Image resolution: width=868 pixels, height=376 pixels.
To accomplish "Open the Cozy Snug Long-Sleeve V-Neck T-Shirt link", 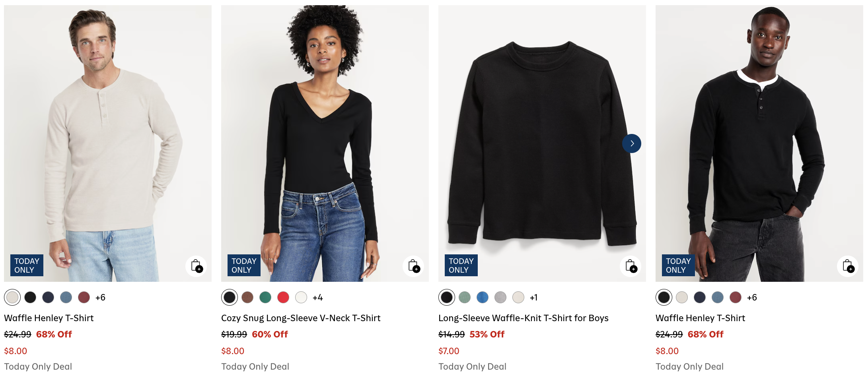I will (301, 318).
